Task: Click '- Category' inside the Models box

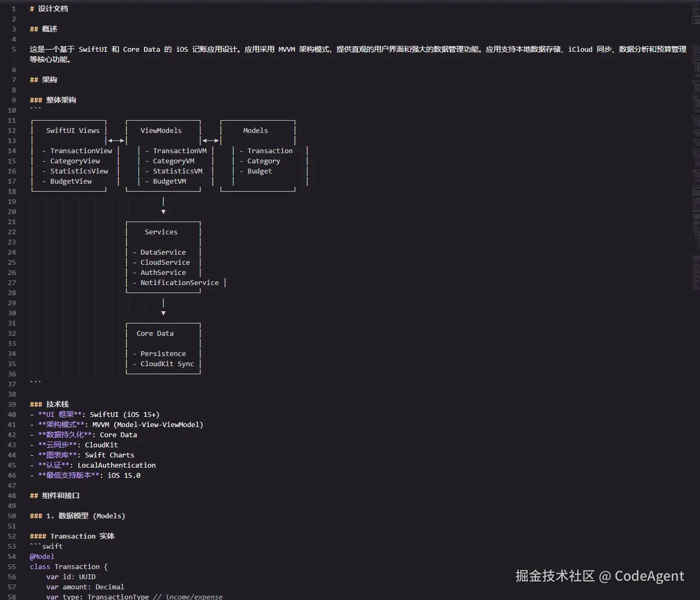Action: pyautogui.click(x=260, y=161)
